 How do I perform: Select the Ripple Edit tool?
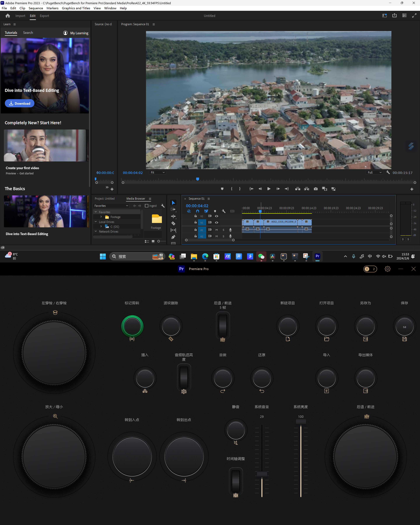tap(173, 216)
